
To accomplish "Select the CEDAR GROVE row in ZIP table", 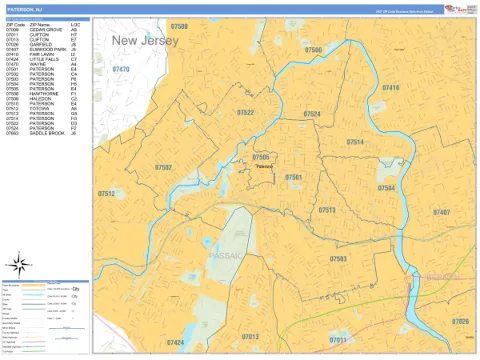I will point(41,30).
